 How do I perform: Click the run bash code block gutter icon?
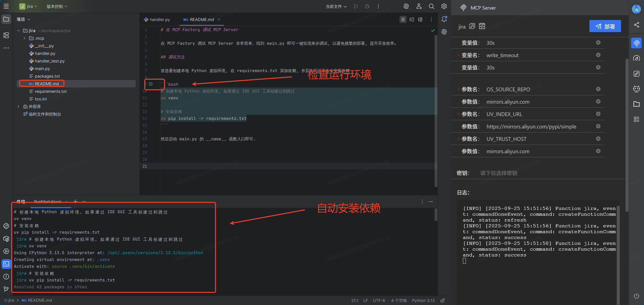click(151, 84)
